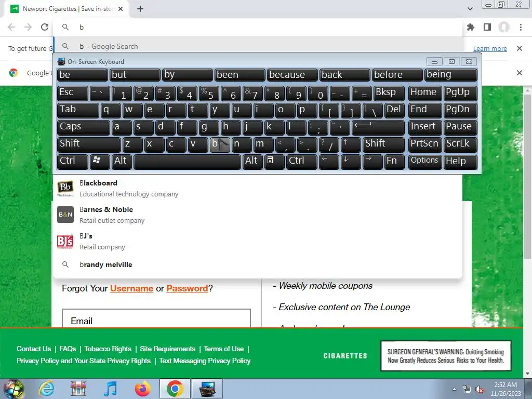Tap the Enter arrow key on keyboard
The image size is (532, 399).
[378, 127]
